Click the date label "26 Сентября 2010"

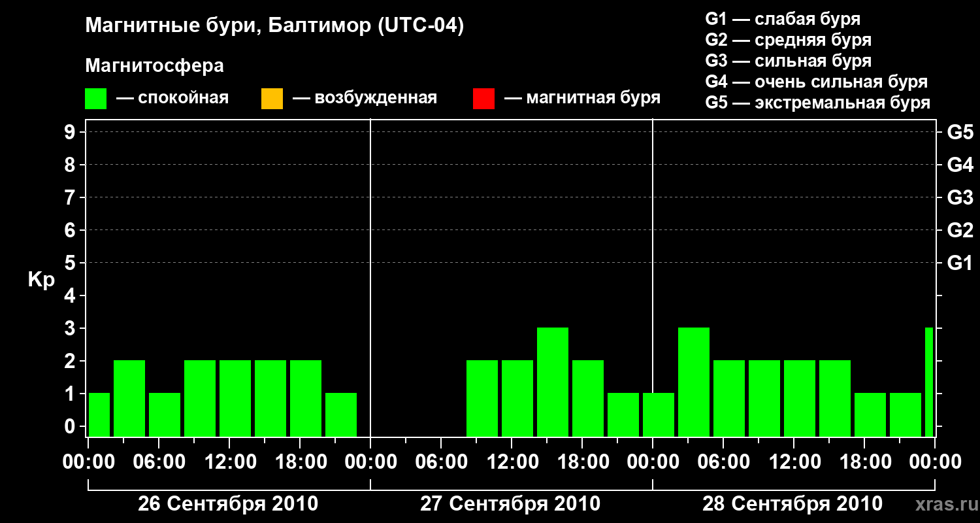[228, 503]
